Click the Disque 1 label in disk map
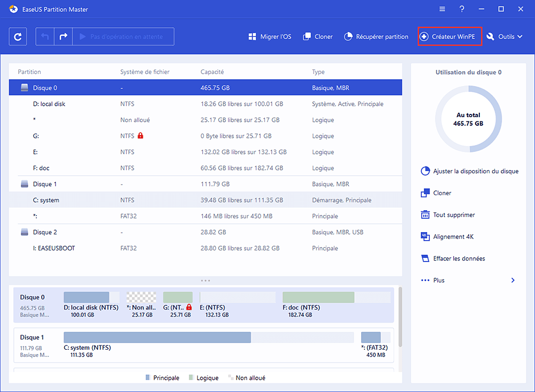The image size is (535, 392). [32, 337]
